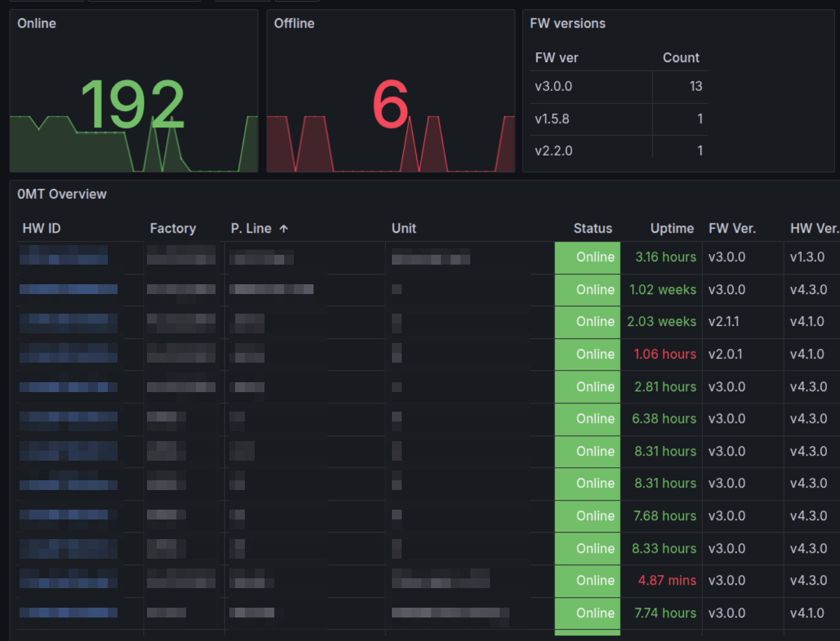Open the Offline panel title menu
840x641 pixels.
[294, 24]
